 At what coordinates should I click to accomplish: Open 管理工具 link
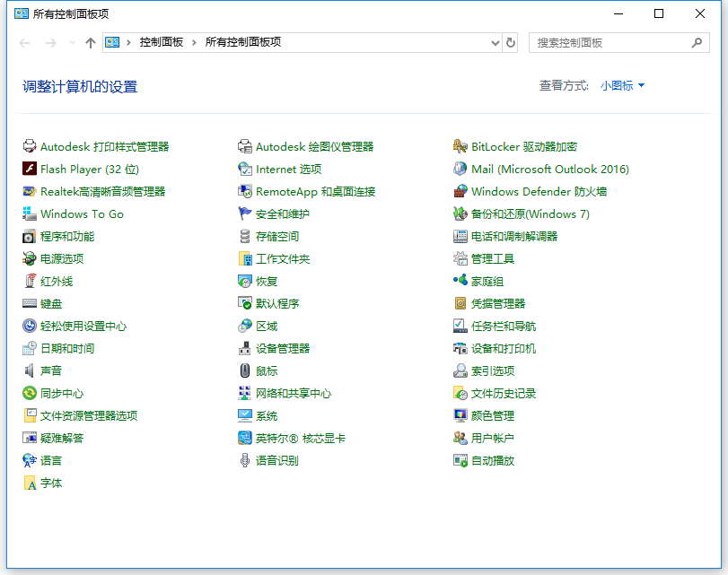tap(493, 258)
